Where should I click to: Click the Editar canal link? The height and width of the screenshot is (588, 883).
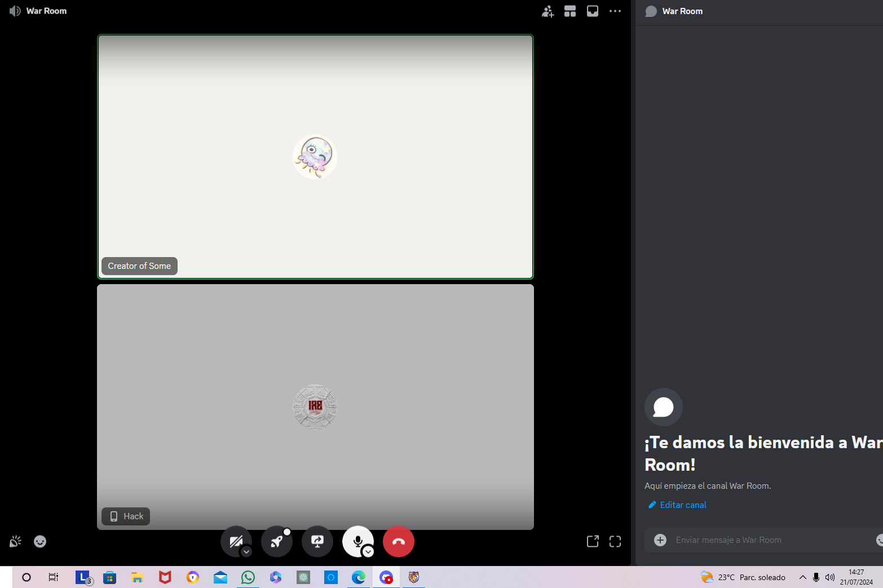click(683, 505)
